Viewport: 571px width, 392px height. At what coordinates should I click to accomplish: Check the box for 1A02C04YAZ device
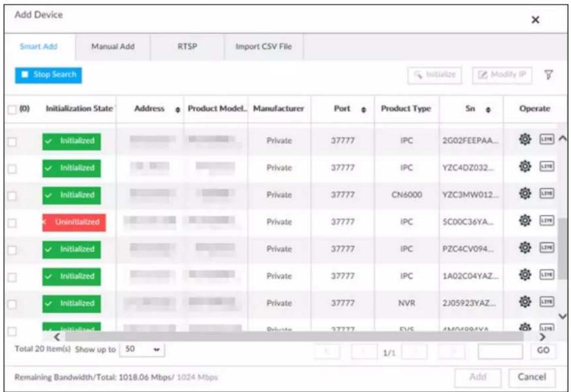(x=12, y=277)
